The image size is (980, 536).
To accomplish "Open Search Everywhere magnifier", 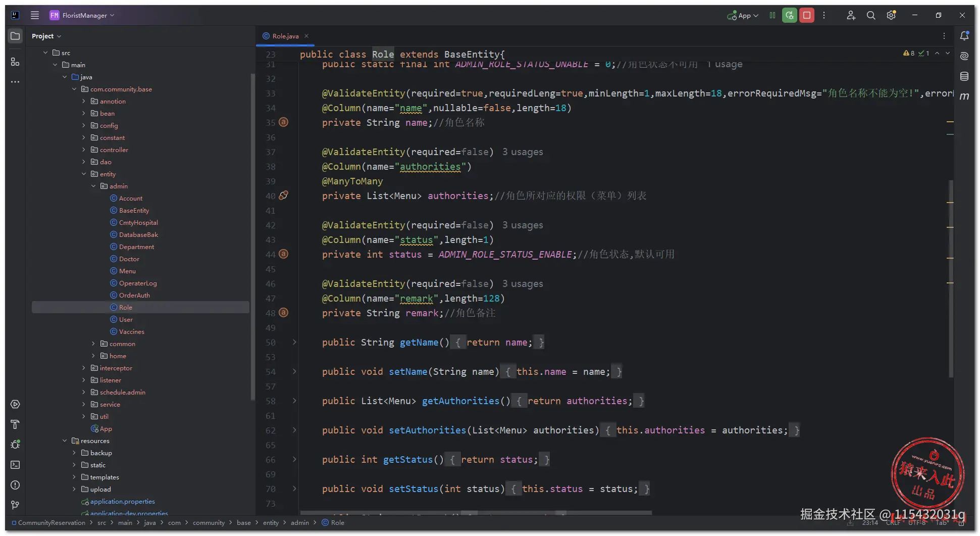I will (871, 15).
